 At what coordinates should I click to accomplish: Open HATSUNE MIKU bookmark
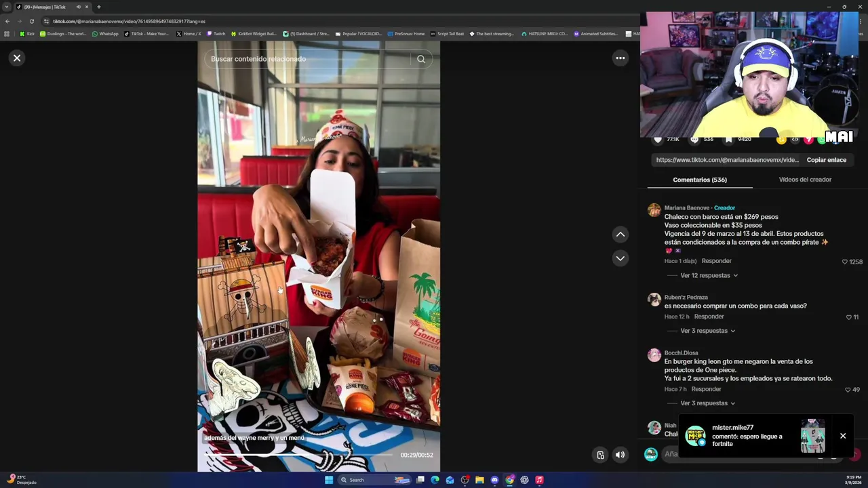(x=545, y=34)
